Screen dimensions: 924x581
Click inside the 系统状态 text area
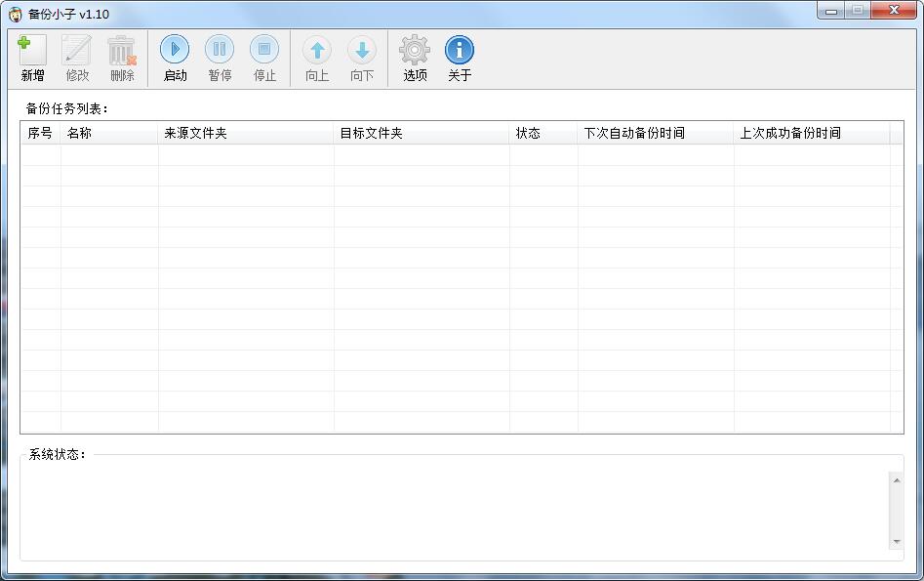[455, 511]
